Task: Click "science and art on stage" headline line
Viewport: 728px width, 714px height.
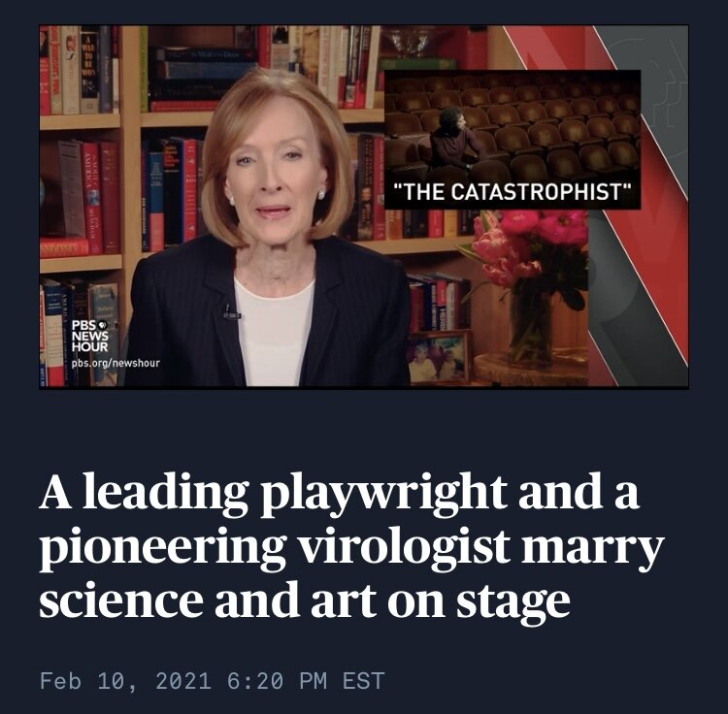Action: (x=304, y=601)
